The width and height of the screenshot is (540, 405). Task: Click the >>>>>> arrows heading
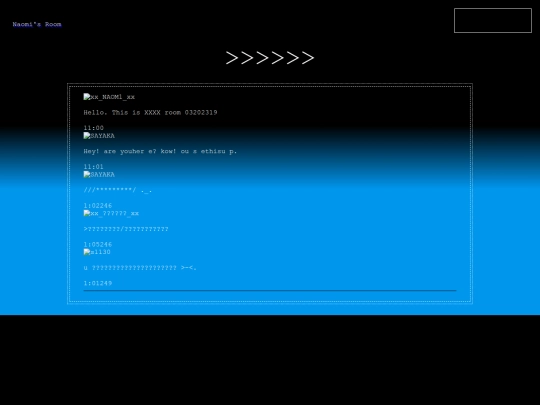point(270,58)
